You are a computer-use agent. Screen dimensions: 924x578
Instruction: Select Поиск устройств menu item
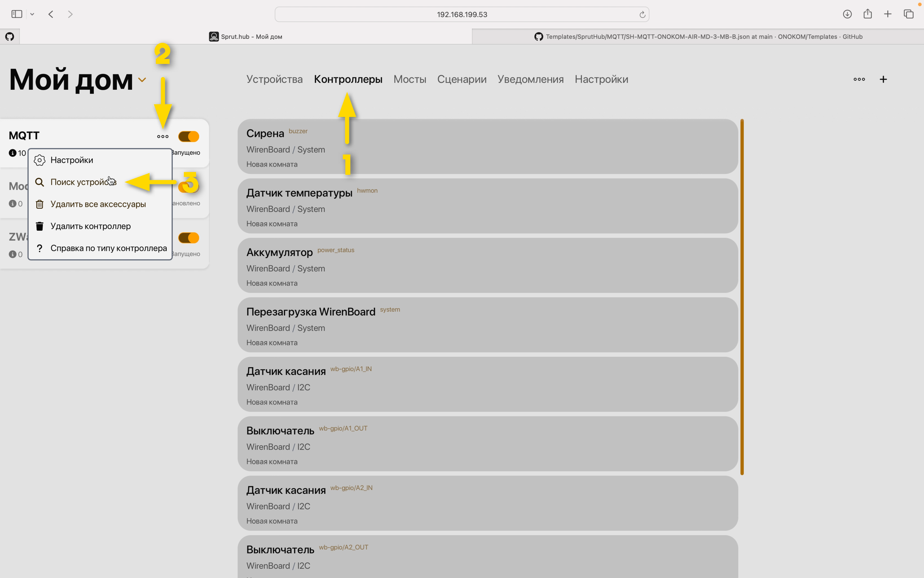click(x=83, y=182)
